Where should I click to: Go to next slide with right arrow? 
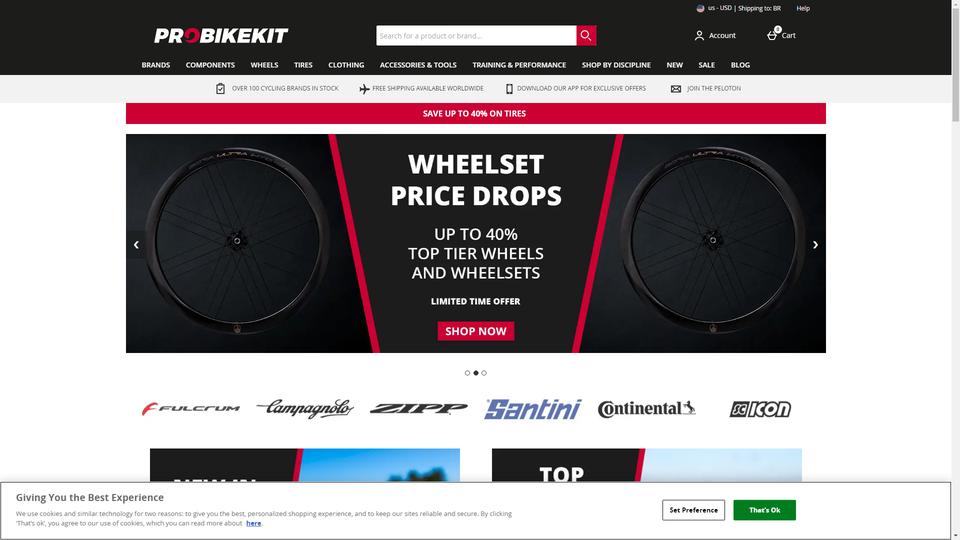click(815, 244)
